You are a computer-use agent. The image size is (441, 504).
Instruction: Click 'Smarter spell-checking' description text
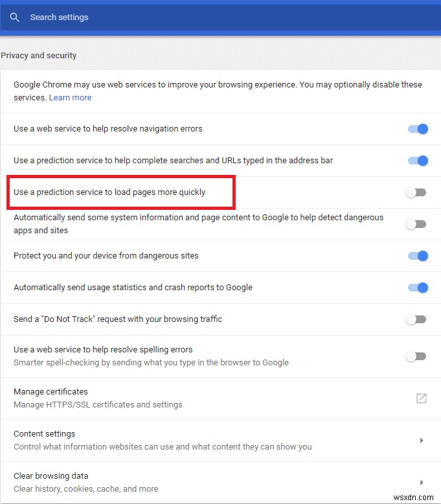(151, 363)
